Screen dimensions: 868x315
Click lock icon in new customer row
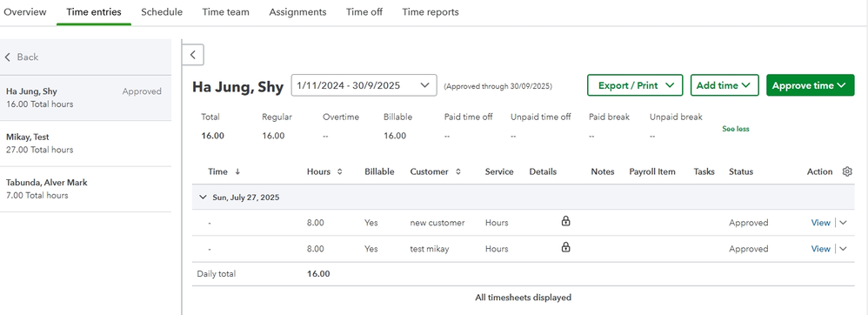click(565, 221)
